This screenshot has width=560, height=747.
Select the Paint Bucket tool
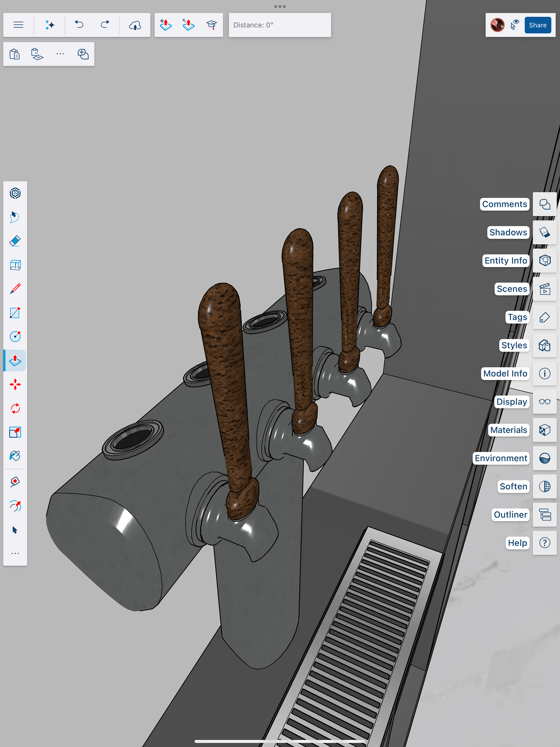(15, 456)
